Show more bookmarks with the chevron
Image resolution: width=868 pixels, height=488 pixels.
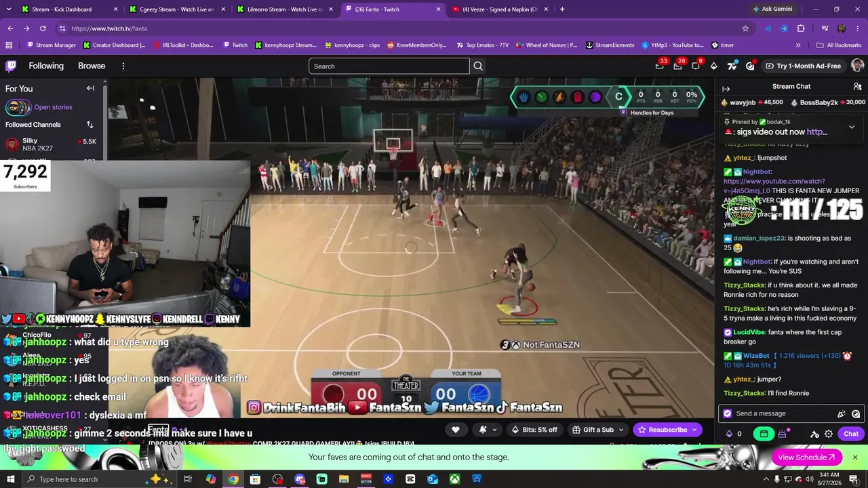coord(798,45)
